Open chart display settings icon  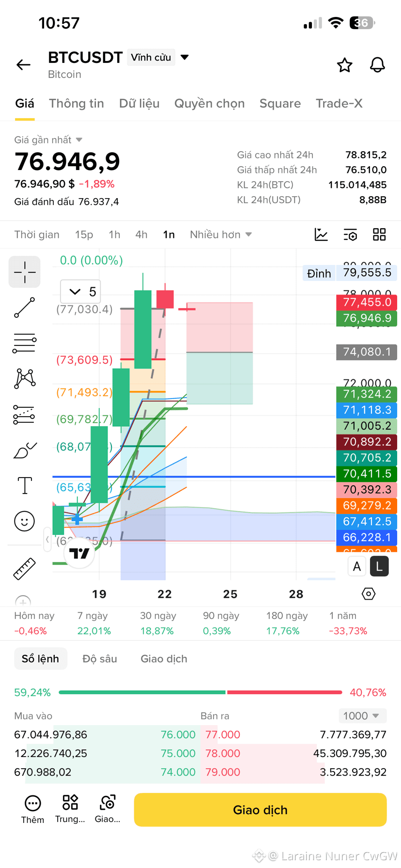pos(350,234)
